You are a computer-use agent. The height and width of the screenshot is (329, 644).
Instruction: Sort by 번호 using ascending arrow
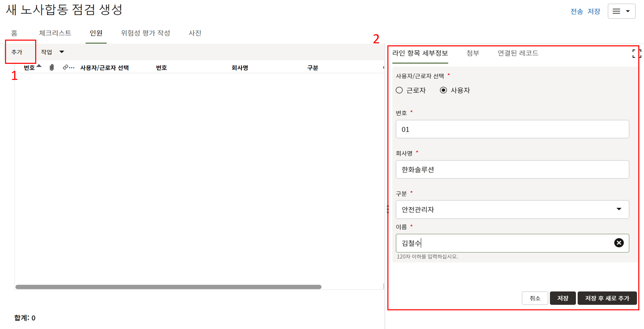click(x=39, y=66)
